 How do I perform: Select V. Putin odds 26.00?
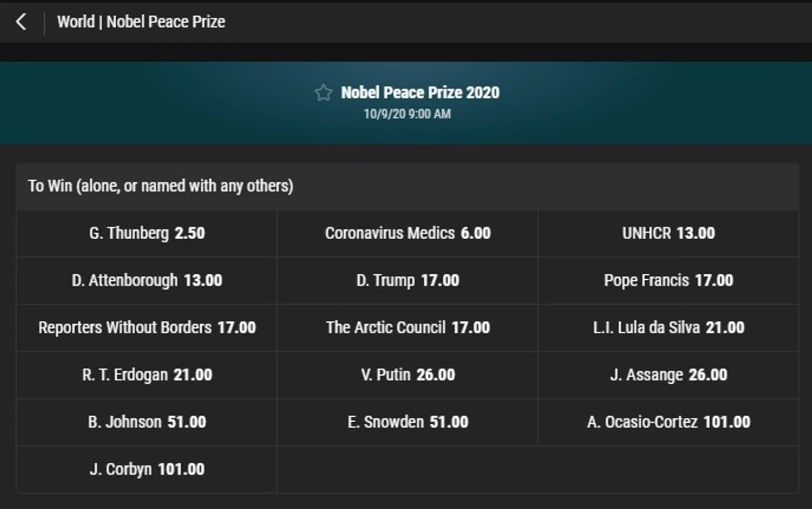408,375
